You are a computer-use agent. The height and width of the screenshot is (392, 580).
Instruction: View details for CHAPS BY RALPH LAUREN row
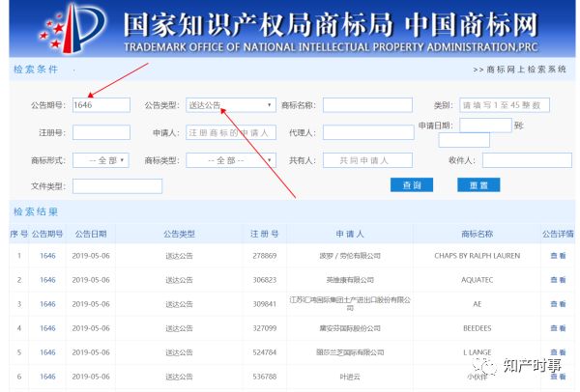point(558,256)
